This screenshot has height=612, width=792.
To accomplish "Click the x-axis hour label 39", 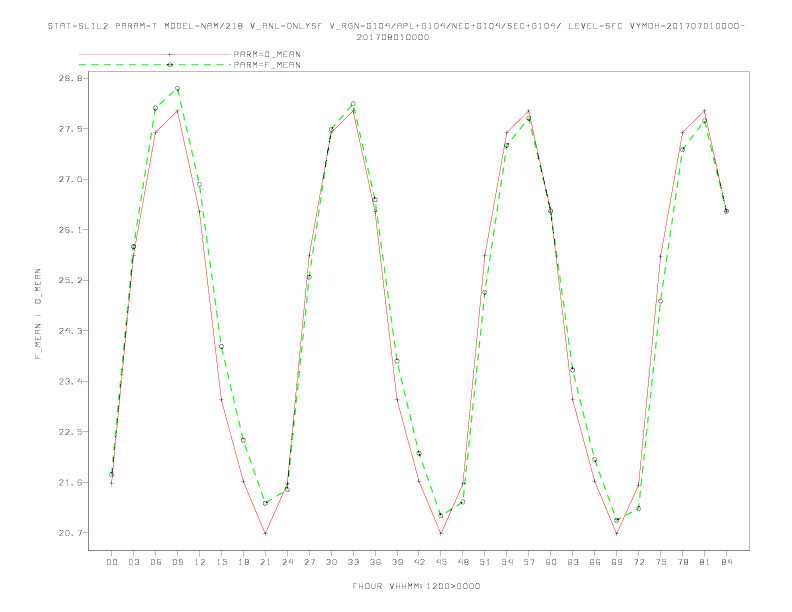I will point(397,562).
